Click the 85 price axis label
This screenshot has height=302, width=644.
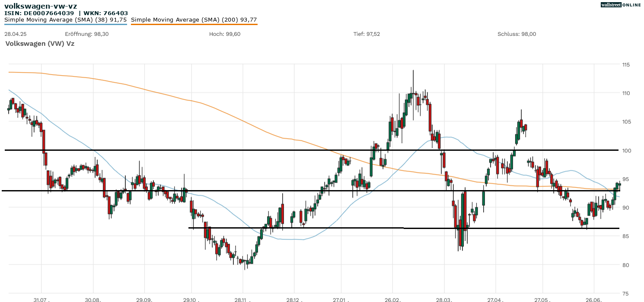click(x=625, y=236)
